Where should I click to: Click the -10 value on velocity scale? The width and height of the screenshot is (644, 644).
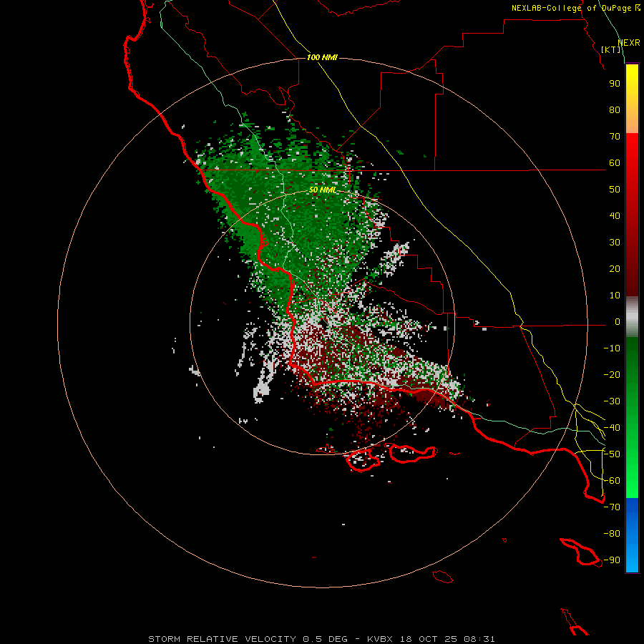(612, 348)
